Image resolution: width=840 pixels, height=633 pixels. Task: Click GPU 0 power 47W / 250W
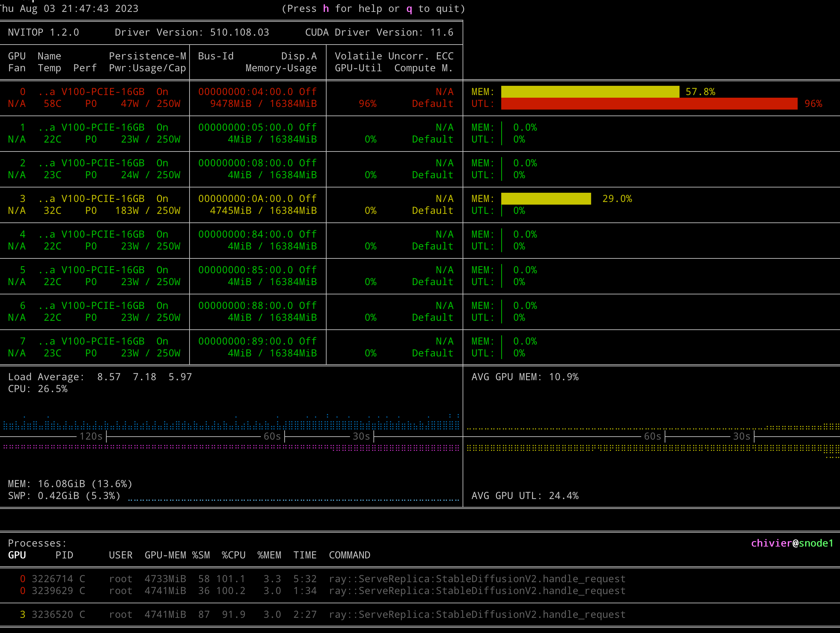150,104
